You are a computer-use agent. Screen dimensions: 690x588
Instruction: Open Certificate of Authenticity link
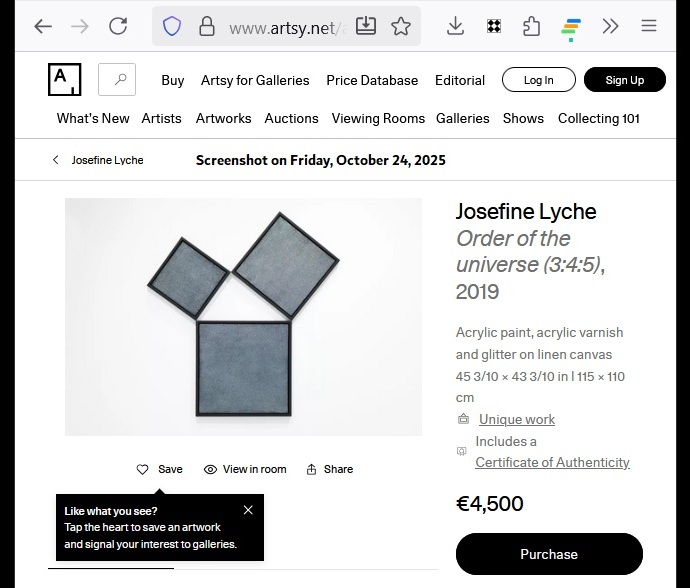click(x=552, y=462)
